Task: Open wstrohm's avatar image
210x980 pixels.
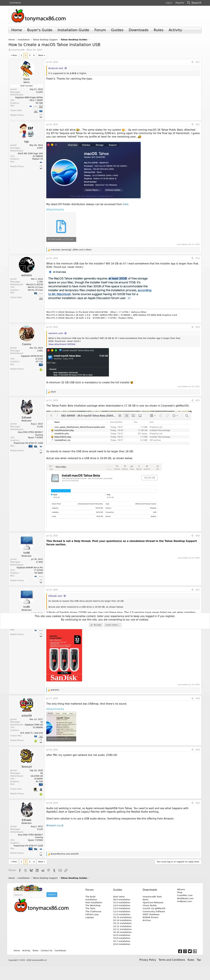Action: pyautogui.click(x=26, y=265)
